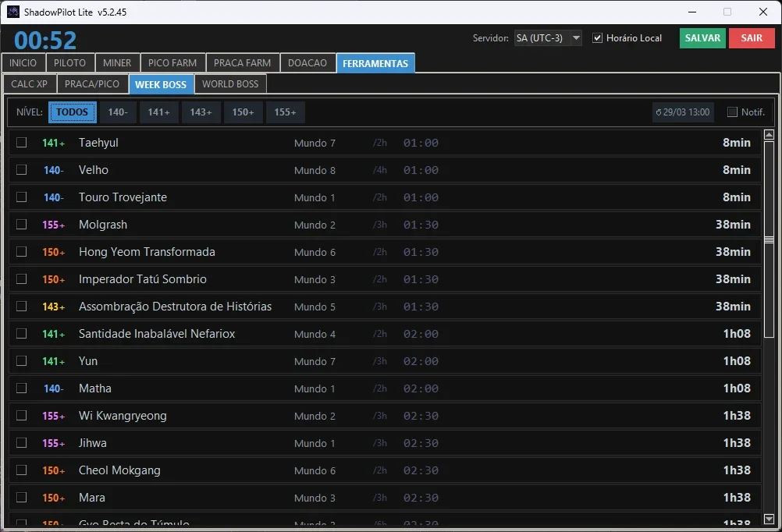Click the 29/03 13:00 reset timer badge
The image size is (782, 532).
[x=683, y=112]
